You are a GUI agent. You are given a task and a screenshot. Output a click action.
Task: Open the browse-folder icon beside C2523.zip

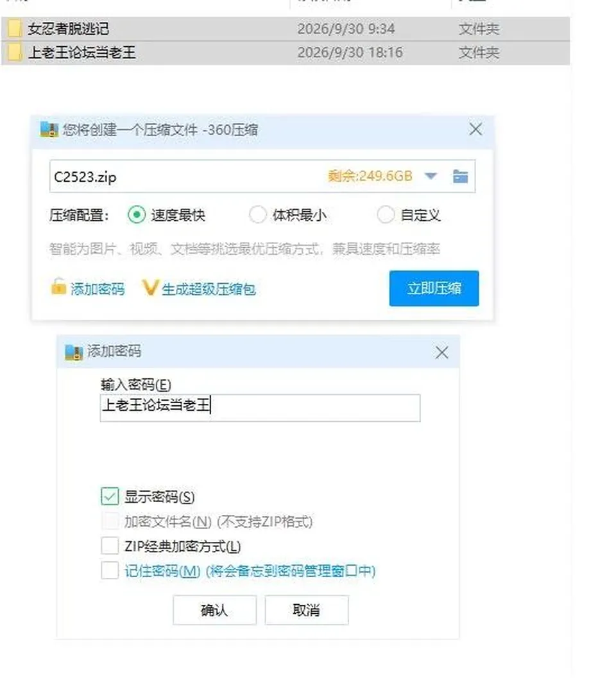click(460, 177)
